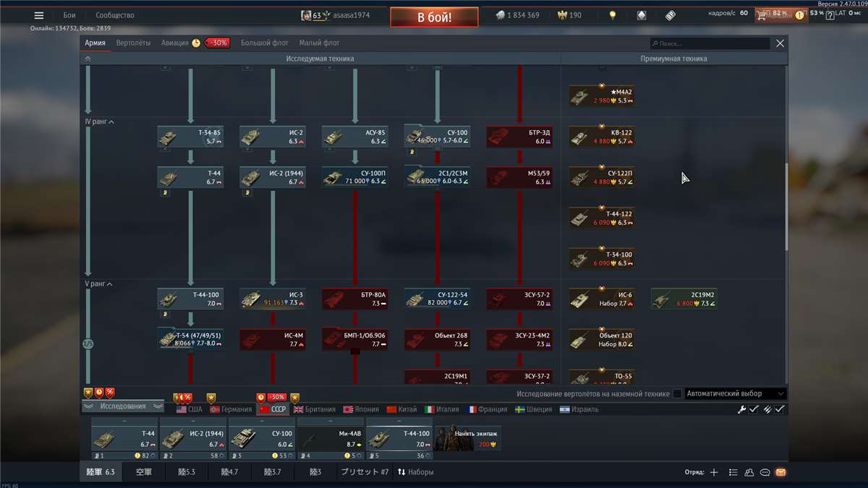Open Автоматический выбор dropdown
Screen dimensions: 868x488
[x=735, y=394]
